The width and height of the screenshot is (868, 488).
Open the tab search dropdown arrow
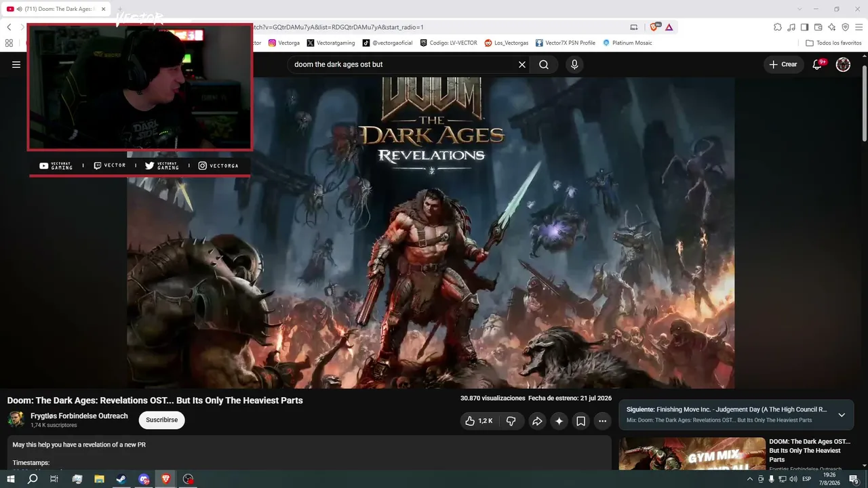click(800, 9)
